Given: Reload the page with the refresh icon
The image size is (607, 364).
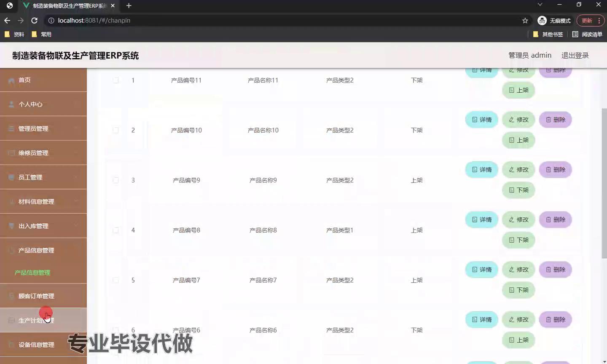Looking at the screenshot, I should 35,21.
